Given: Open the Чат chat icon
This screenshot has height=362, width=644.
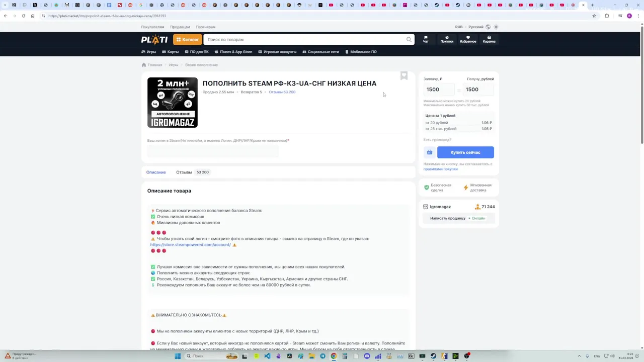Looking at the screenshot, I should coord(426,39).
